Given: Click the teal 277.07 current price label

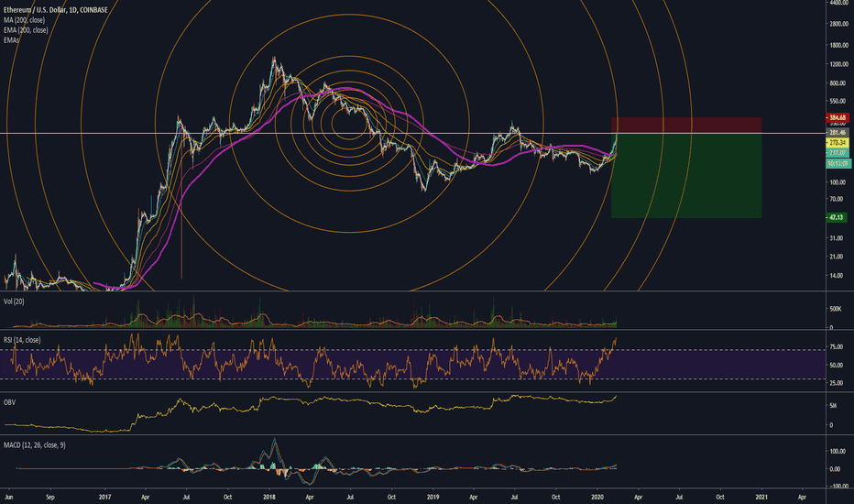Looking at the screenshot, I should tap(838, 152).
